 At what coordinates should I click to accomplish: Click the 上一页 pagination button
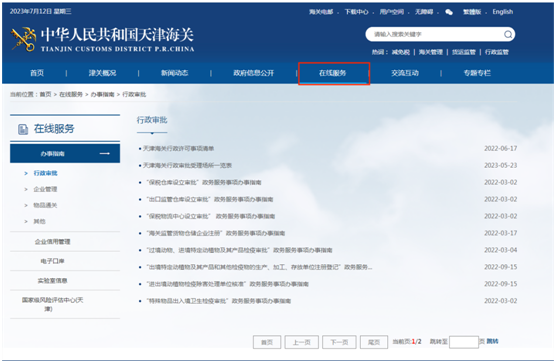(301, 342)
